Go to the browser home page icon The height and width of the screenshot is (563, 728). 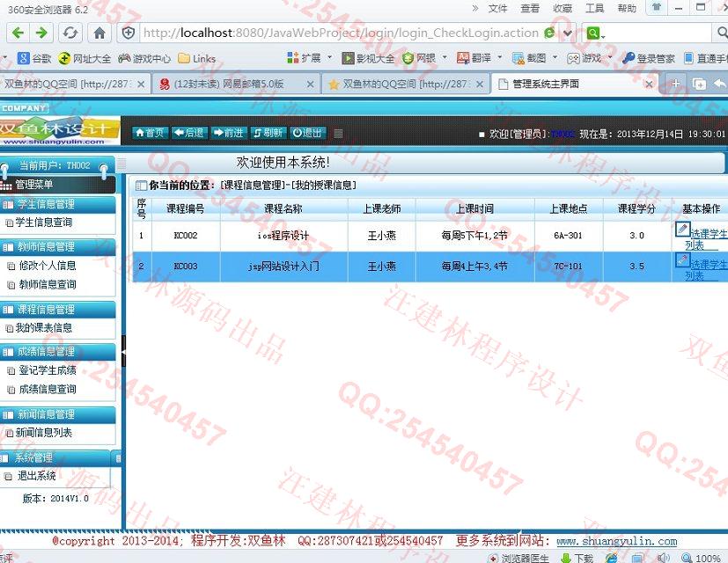tap(99, 33)
